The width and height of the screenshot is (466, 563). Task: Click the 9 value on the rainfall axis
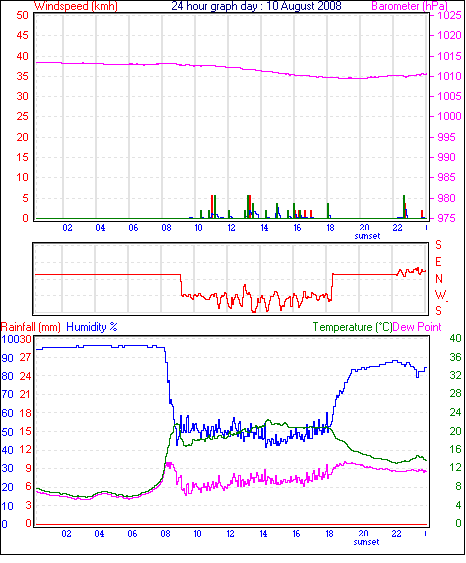(28, 468)
